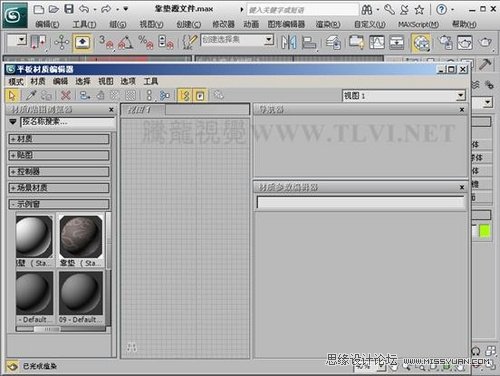The height and width of the screenshot is (376, 500).
Task: Click Lay Out Children icon in Slate toolbar
Action: [164, 95]
